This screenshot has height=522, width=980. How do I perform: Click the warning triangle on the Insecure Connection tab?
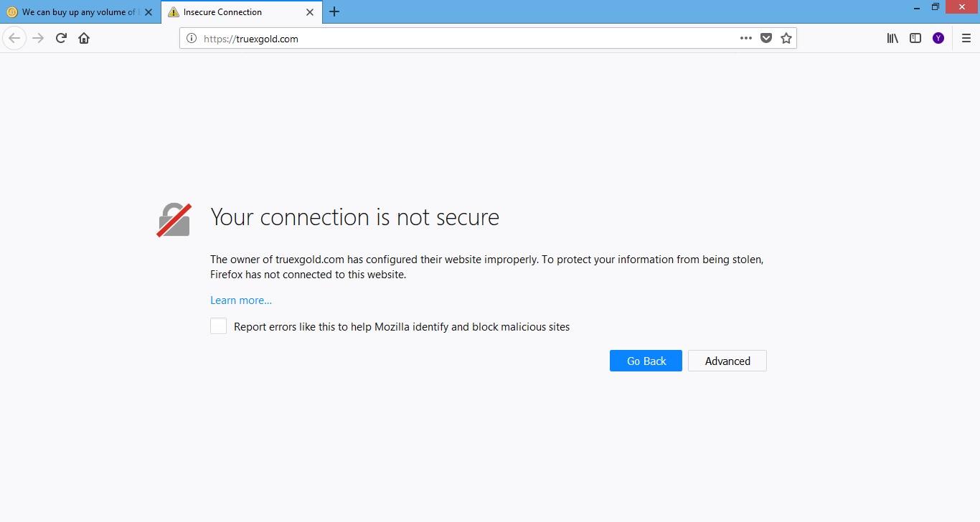(174, 12)
